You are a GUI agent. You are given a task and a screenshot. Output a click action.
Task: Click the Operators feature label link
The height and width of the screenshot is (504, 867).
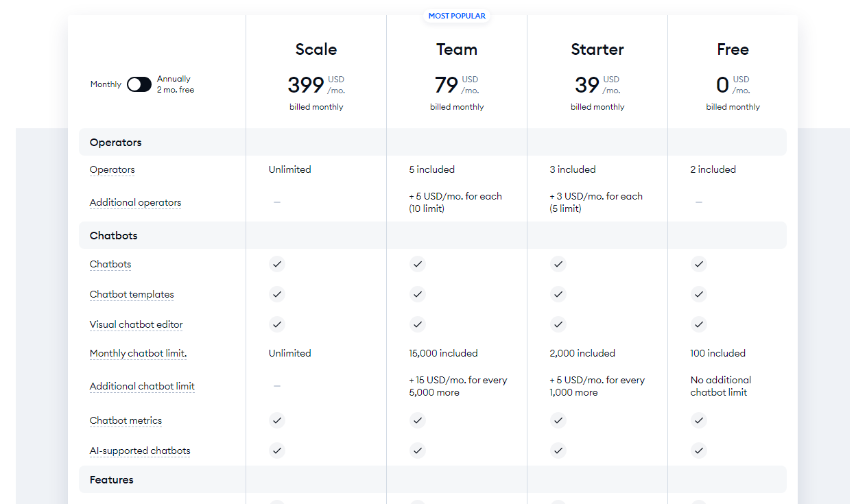(x=112, y=170)
